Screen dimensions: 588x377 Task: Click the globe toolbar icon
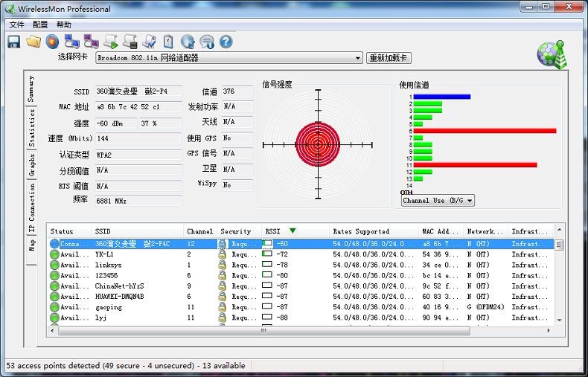[188, 42]
